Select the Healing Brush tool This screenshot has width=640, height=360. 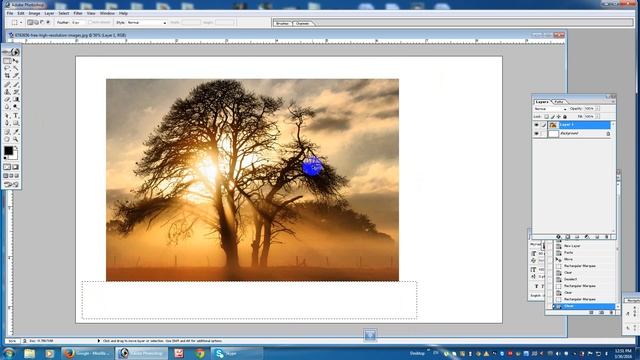click(x=7, y=84)
